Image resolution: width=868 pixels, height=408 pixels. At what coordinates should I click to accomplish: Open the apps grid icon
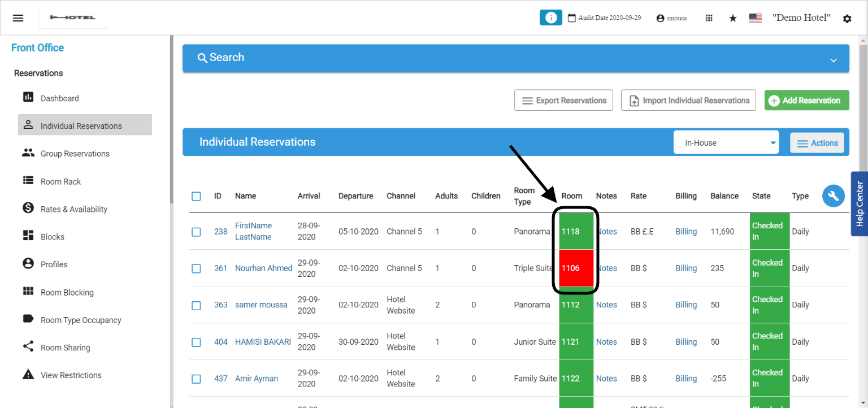click(x=709, y=18)
